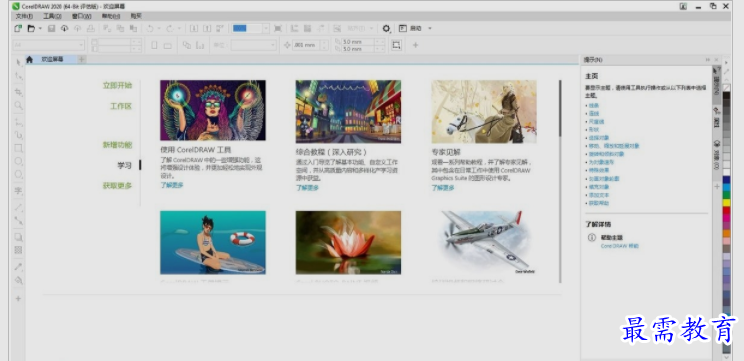Select the Zoom magnifier tool
The height and width of the screenshot is (361, 744).
[19, 105]
